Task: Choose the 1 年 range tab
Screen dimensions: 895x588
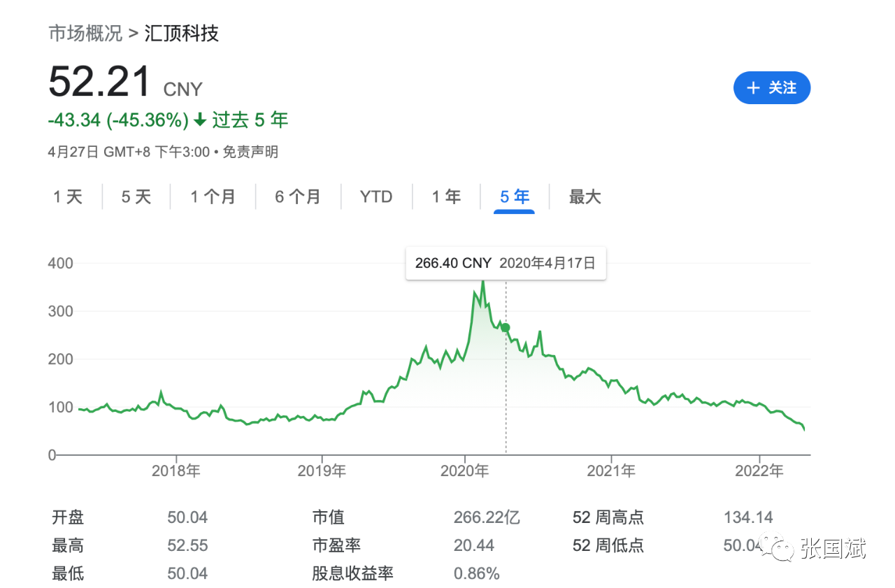Action: (x=446, y=197)
